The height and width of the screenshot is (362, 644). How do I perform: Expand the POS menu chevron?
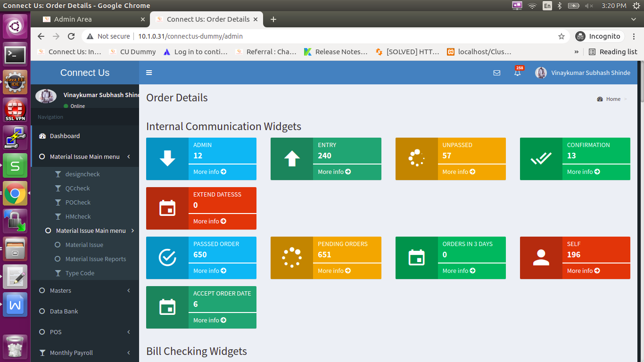coord(129,332)
